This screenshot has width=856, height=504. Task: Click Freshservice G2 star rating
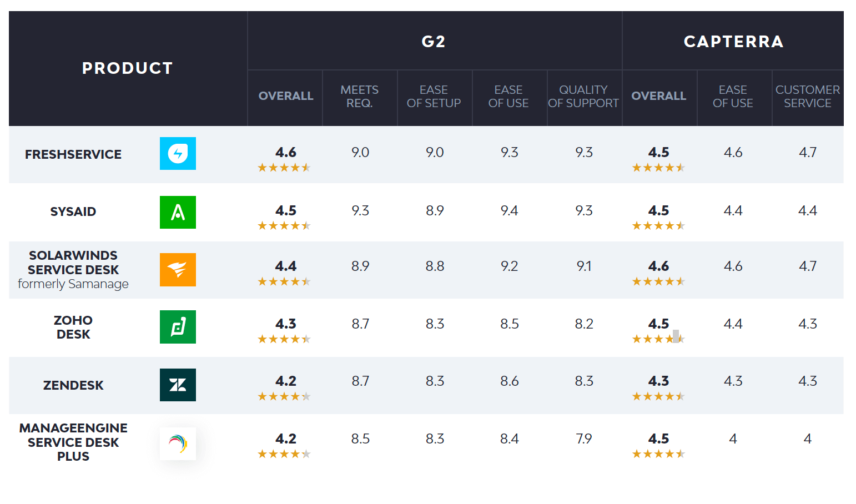pos(284,168)
